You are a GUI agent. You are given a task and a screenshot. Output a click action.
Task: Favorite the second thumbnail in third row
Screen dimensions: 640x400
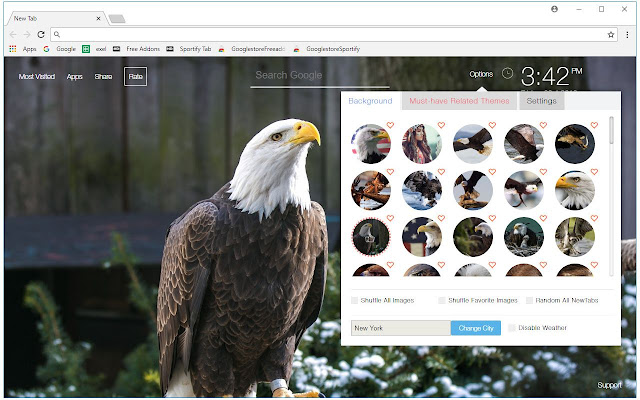[441, 218]
